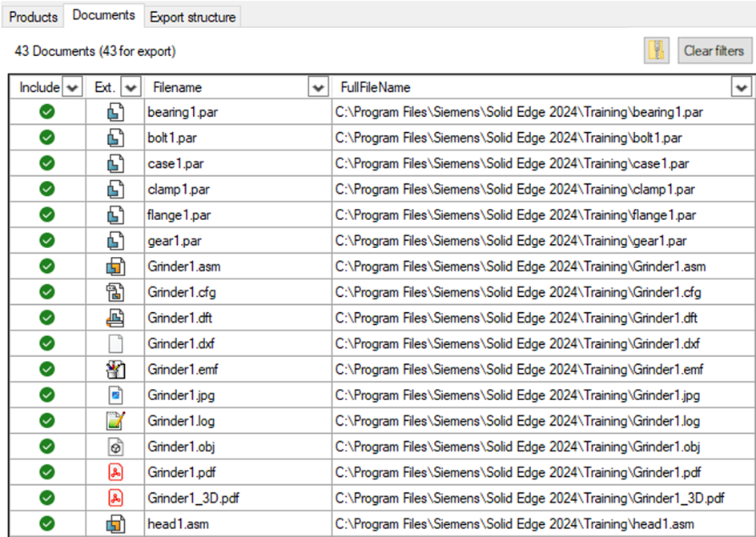
Task: Toggle include checkmark for clamp1.par
Action: coord(47,189)
